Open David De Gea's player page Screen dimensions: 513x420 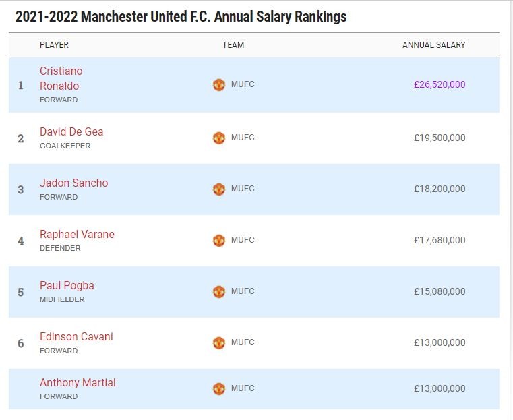(x=71, y=131)
